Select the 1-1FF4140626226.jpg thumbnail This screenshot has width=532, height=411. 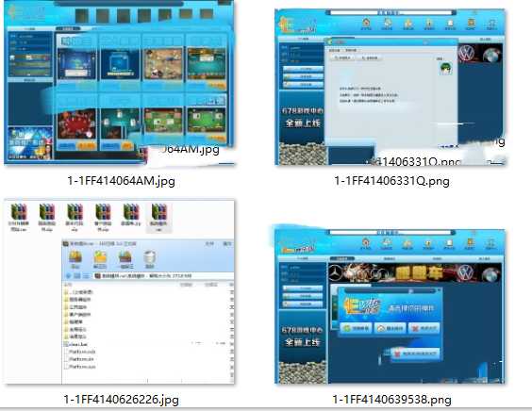tap(119, 292)
